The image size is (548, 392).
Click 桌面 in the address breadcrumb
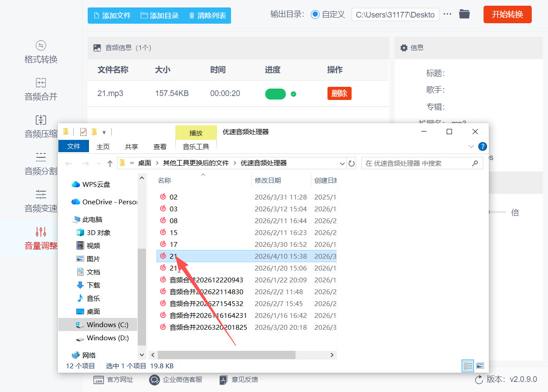click(x=145, y=163)
